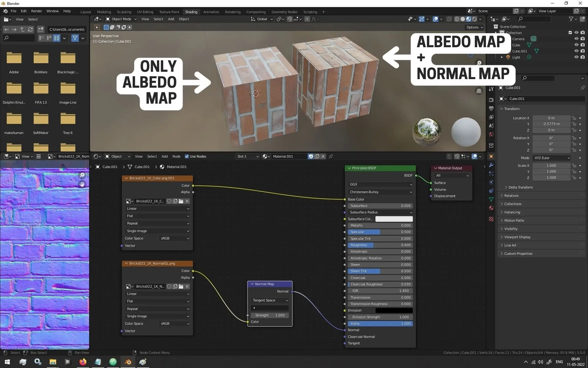This screenshot has height=368, width=588.
Task: Expand the Delta Transform properties
Action: click(507, 187)
